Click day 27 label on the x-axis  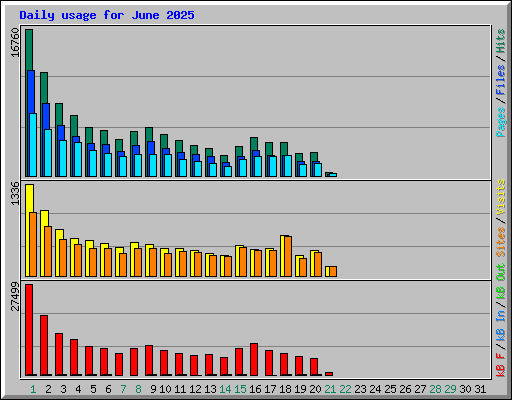(x=420, y=389)
